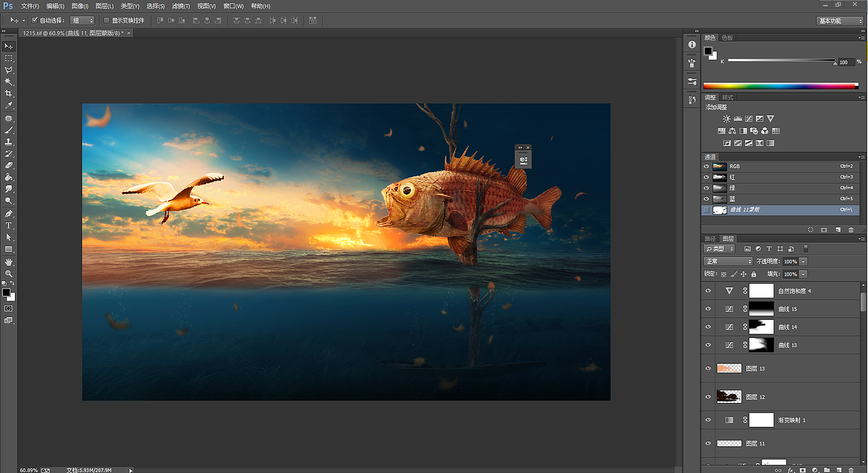
Task: Open the 图像(I) menu
Action: pos(79,6)
